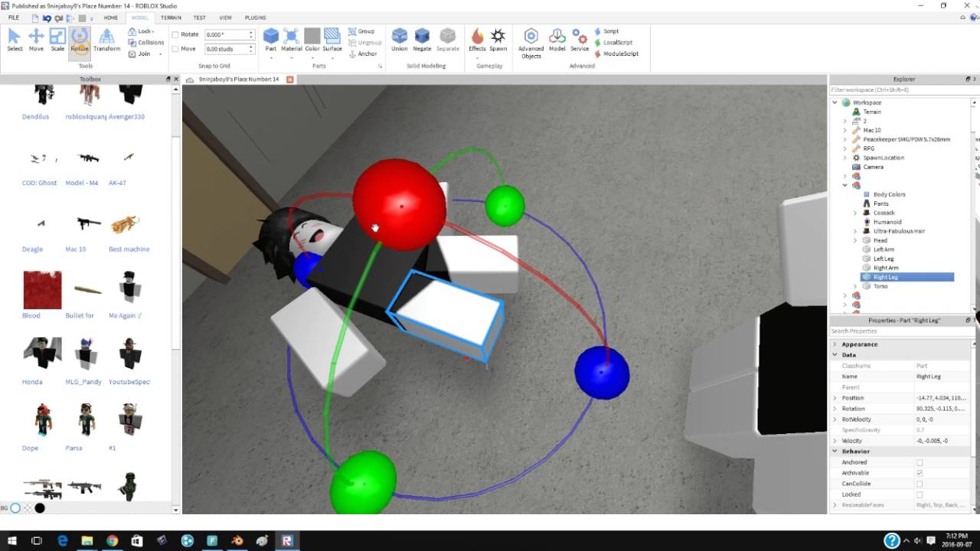Insert a new Part
Image resolution: width=980 pixels, height=551 pixels.
pos(271,40)
